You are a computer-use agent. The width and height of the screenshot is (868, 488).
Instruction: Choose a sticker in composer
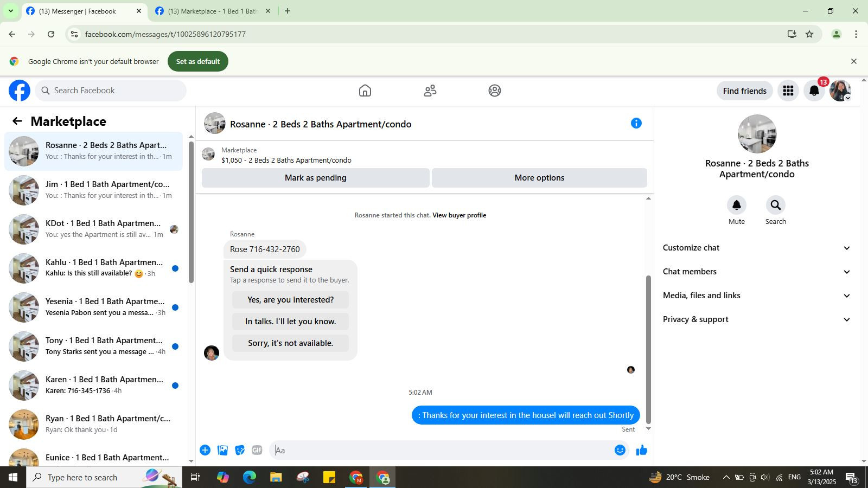[x=240, y=450]
